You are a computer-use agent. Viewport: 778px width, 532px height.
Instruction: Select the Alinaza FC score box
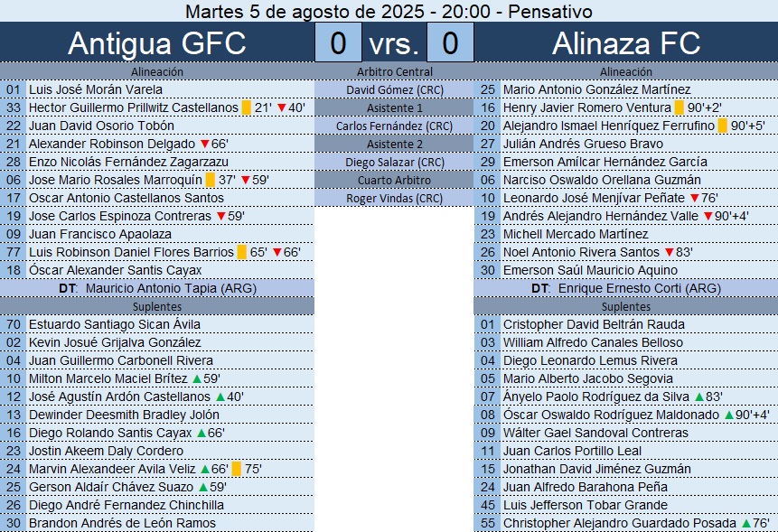(450, 42)
